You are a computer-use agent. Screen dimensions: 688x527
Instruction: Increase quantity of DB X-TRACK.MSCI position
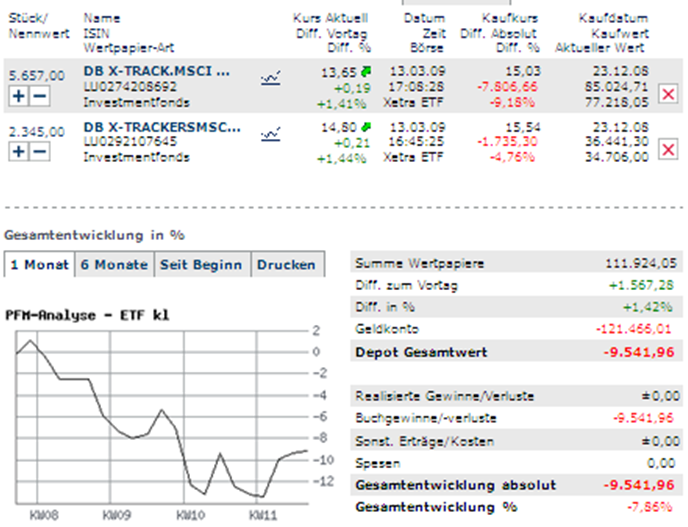click(18, 95)
